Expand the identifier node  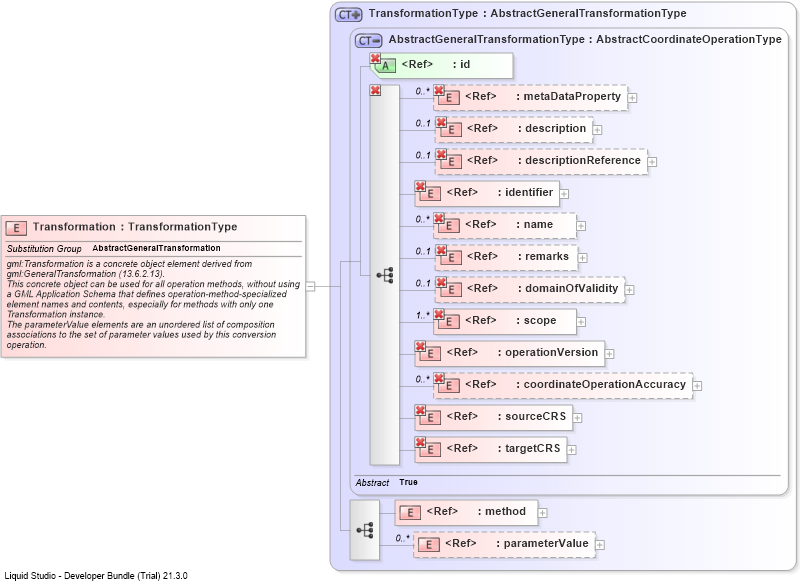pyautogui.click(x=564, y=194)
